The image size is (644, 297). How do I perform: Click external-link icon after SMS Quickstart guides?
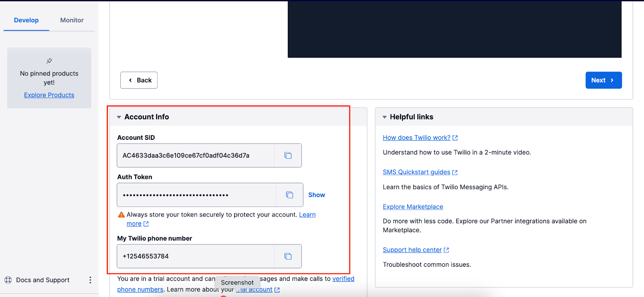point(455,172)
